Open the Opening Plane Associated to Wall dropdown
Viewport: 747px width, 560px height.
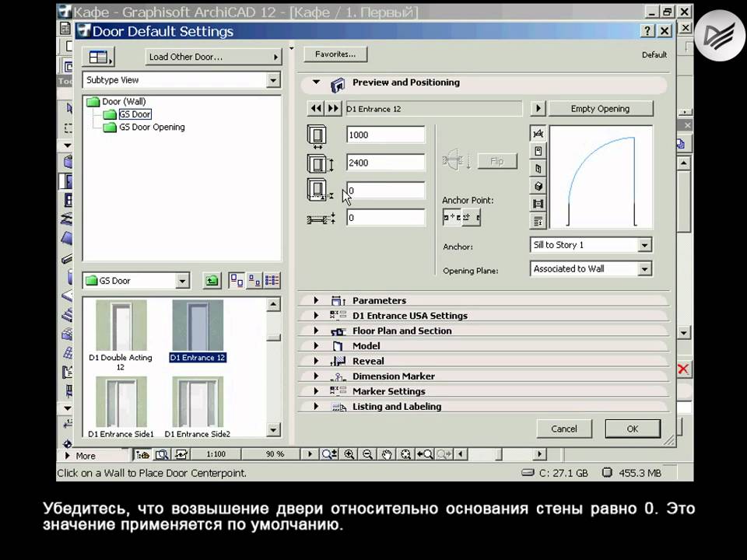point(644,269)
